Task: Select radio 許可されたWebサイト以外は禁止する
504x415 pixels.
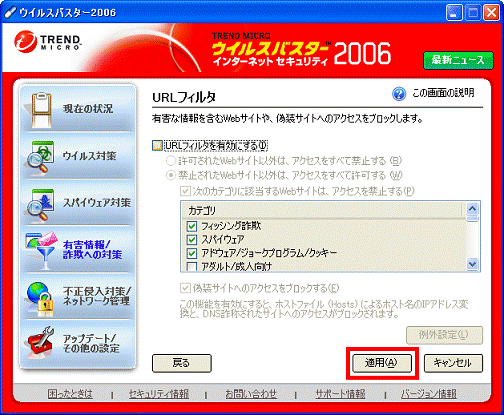Action: tap(171, 161)
